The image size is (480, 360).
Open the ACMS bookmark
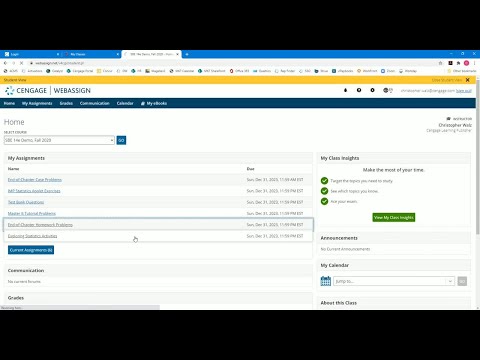coord(10,71)
